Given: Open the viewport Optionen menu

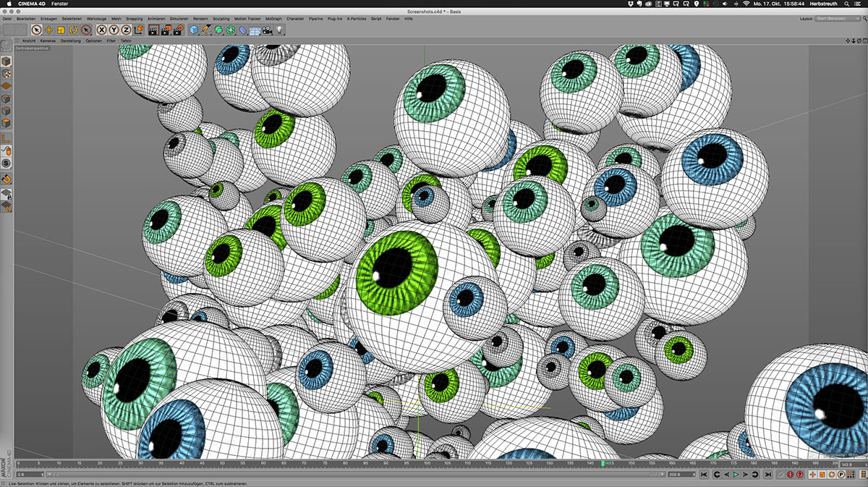Looking at the screenshot, I should tap(94, 41).
